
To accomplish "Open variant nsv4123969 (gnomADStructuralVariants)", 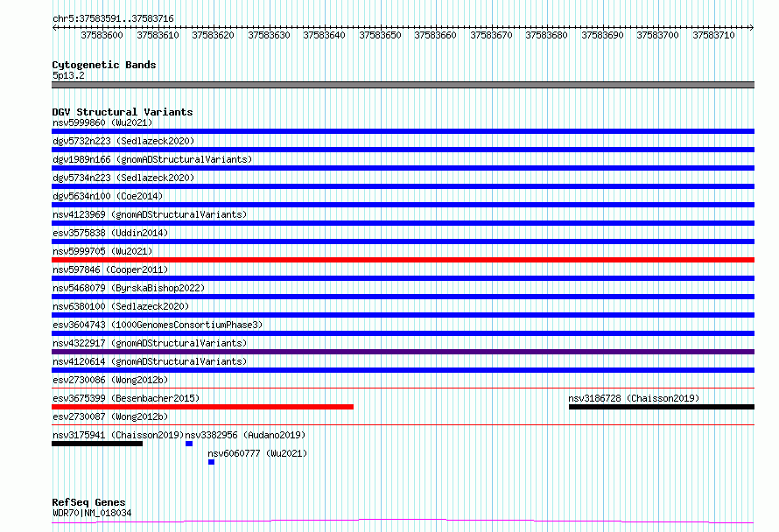I will (x=150, y=214).
